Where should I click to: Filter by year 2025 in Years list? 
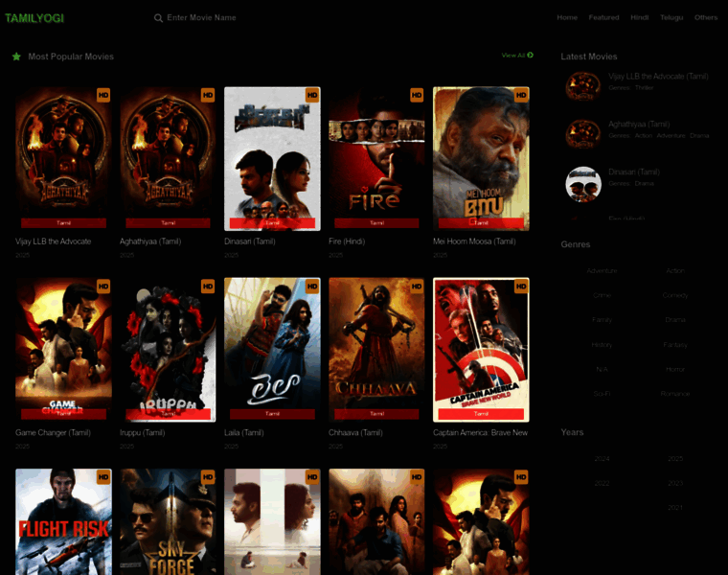(675, 459)
